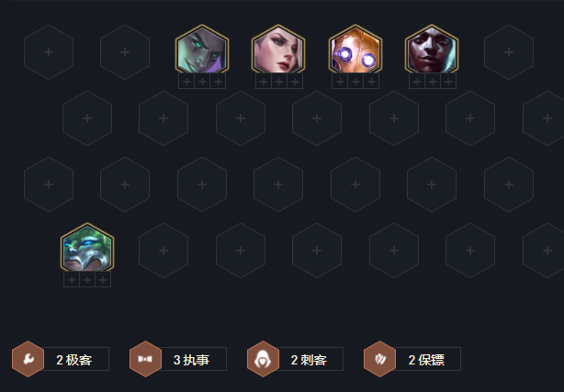This screenshot has height=392, width=564.
Task: Add first item to dark-skinned champion
Action: coord(417,82)
